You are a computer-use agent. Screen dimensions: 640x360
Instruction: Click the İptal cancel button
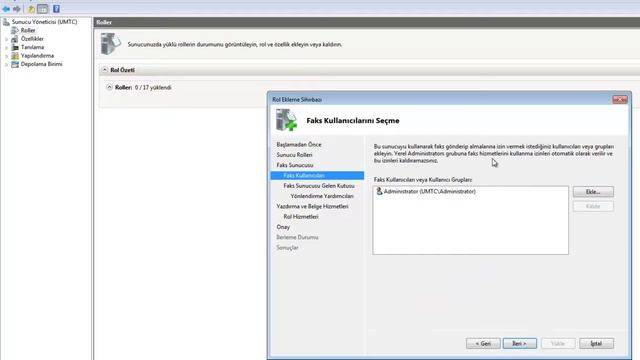coord(596,344)
